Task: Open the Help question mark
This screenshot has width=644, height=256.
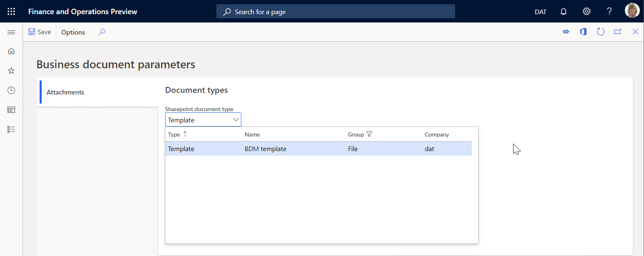Action: [x=609, y=12]
